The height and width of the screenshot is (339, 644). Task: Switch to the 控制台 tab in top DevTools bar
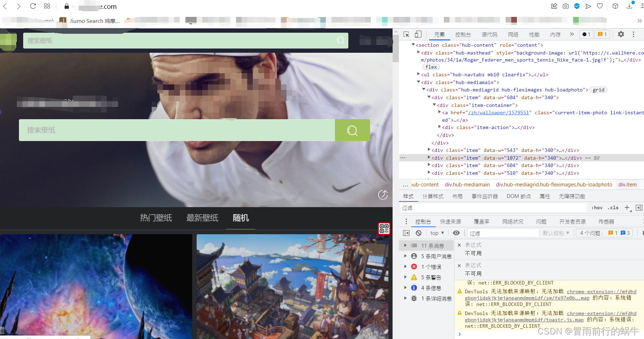(463, 34)
